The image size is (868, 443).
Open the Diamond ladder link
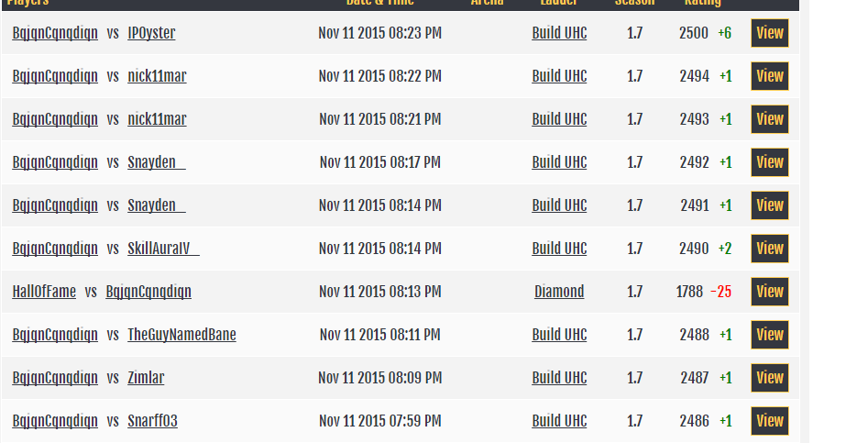pyautogui.click(x=559, y=292)
